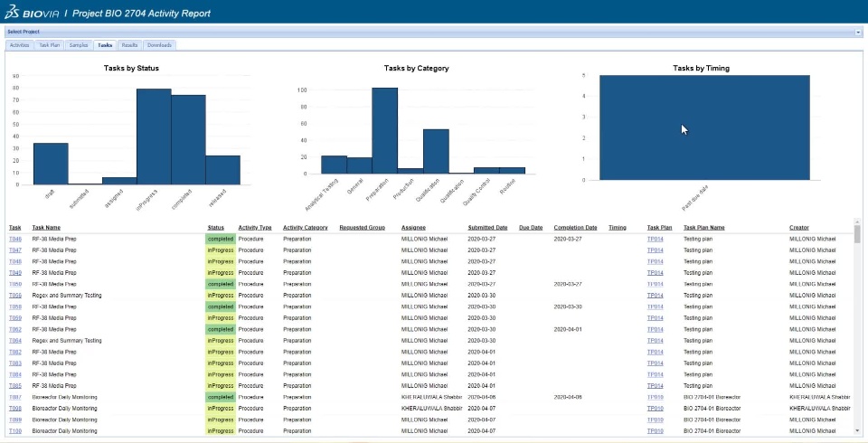
Task: Open task link T064
Action: pyautogui.click(x=15, y=341)
